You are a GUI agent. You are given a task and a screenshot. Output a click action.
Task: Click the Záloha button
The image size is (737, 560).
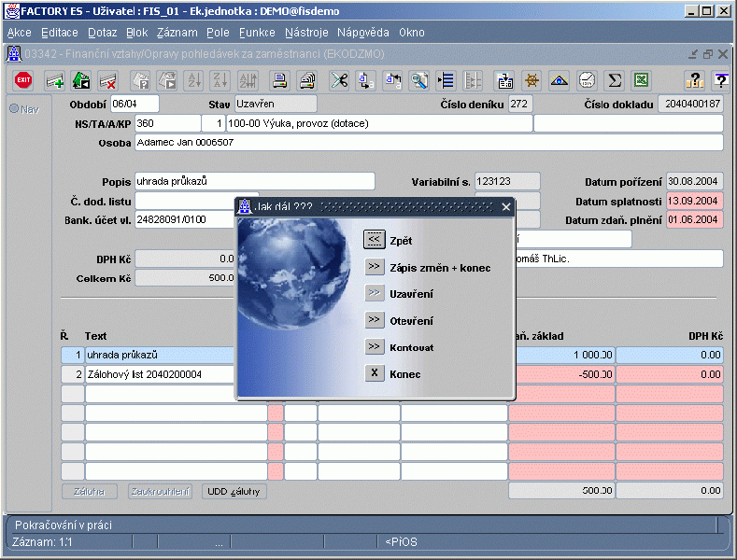click(90, 492)
